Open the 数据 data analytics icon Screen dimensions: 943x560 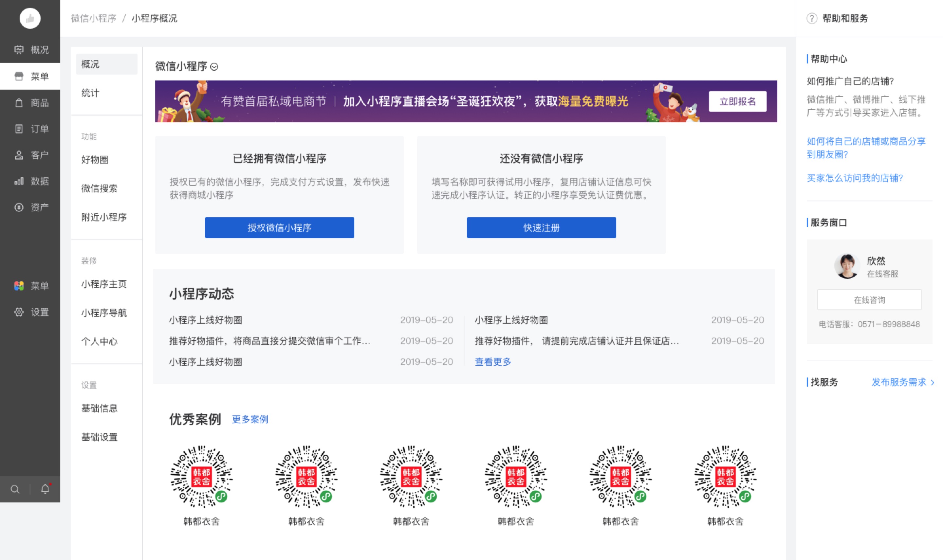[x=20, y=181]
